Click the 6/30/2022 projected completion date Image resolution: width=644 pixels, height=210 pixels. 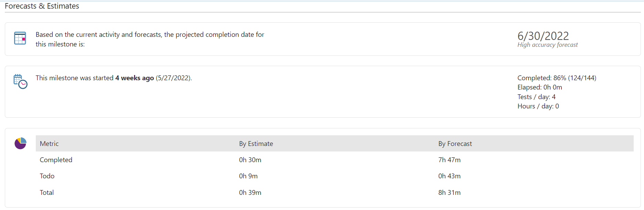coord(543,36)
